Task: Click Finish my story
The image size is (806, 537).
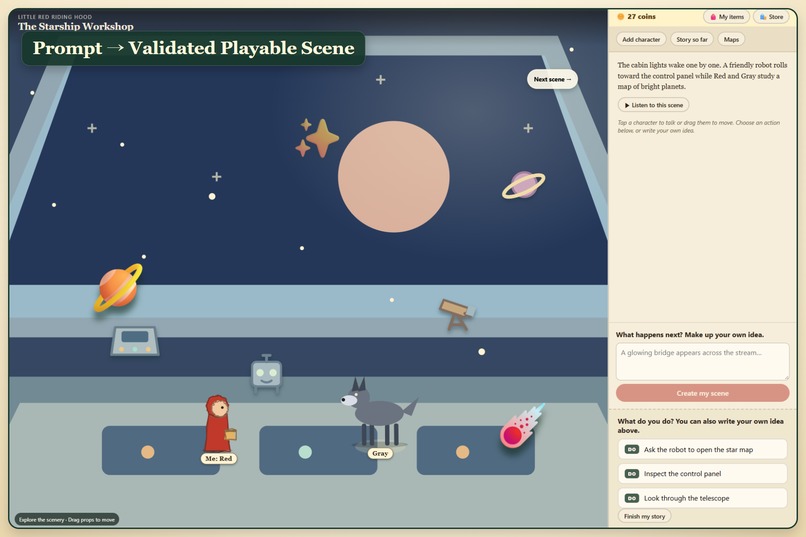Action: point(644,516)
